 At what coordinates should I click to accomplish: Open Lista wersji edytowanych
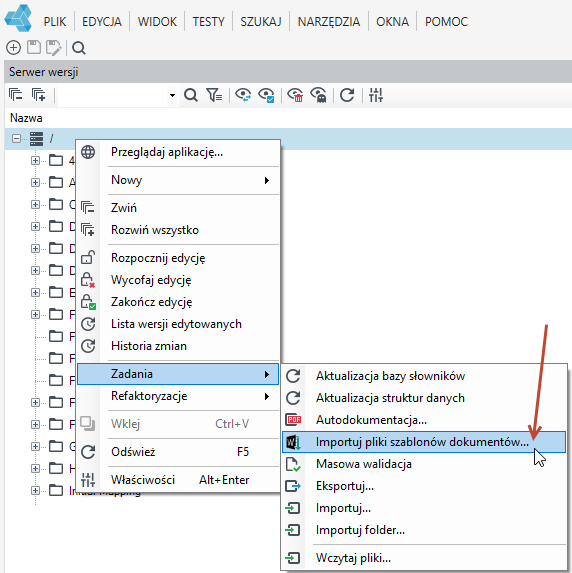(178, 324)
